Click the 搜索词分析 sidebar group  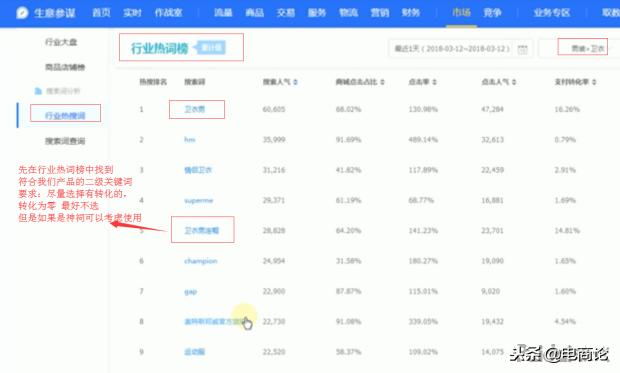click(62, 91)
